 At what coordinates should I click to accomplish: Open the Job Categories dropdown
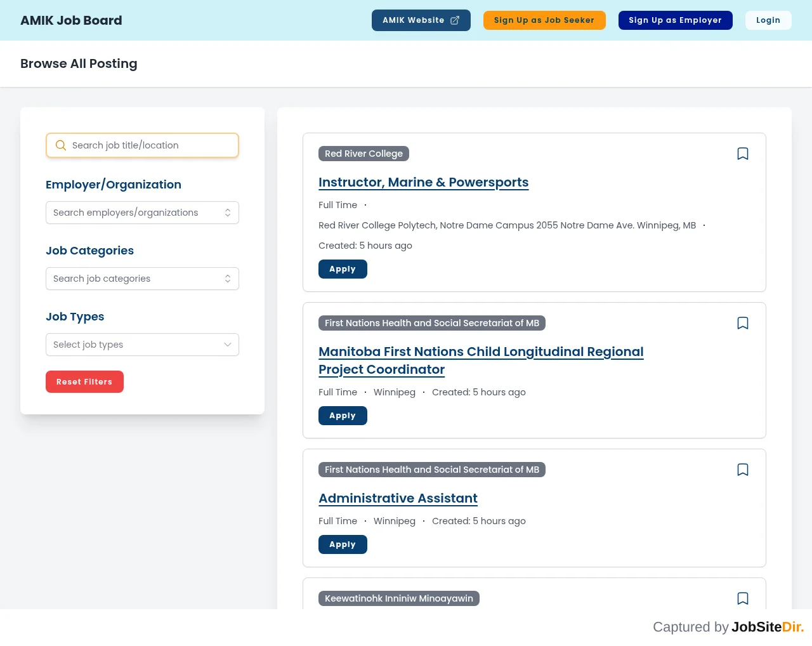click(142, 279)
